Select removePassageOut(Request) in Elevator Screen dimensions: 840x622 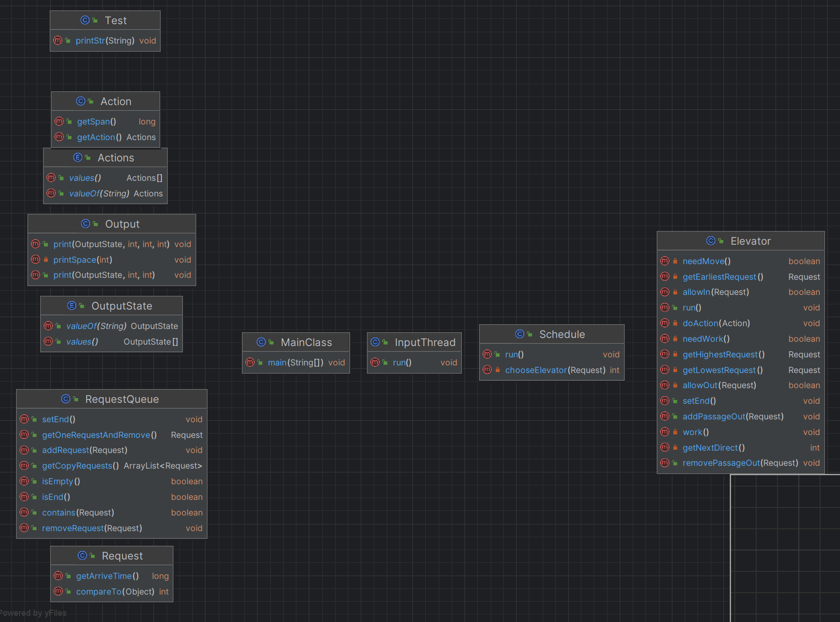point(741,462)
